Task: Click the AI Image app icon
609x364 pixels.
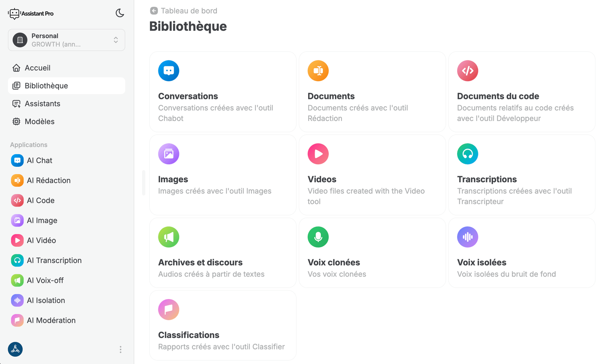Action: [17, 220]
